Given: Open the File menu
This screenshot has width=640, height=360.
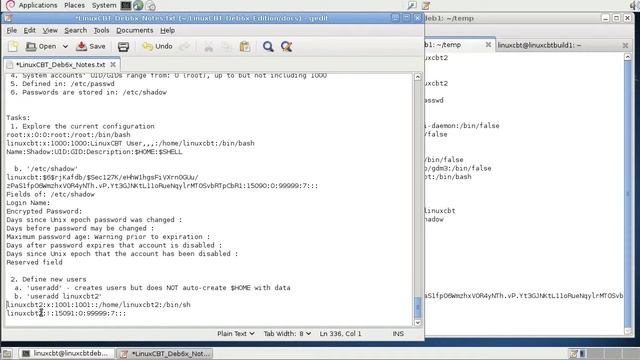Looking at the screenshot, I should (x=12, y=30).
